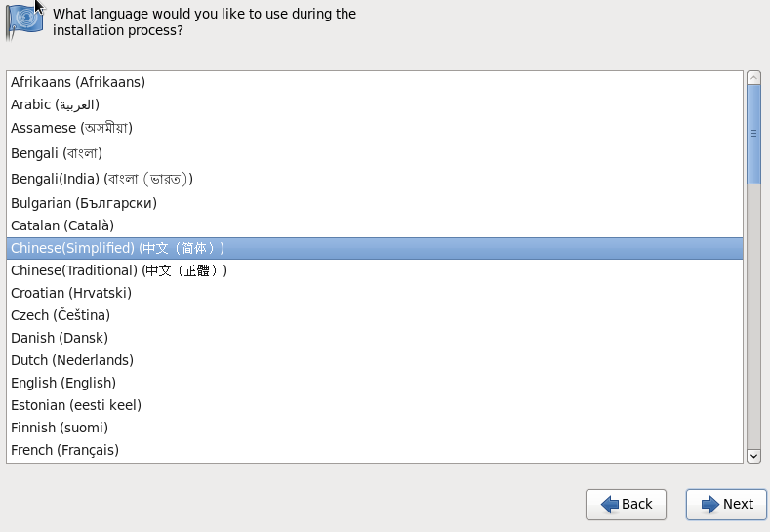
Task: Select Czech (Čeština) in the list
Action: (375, 315)
